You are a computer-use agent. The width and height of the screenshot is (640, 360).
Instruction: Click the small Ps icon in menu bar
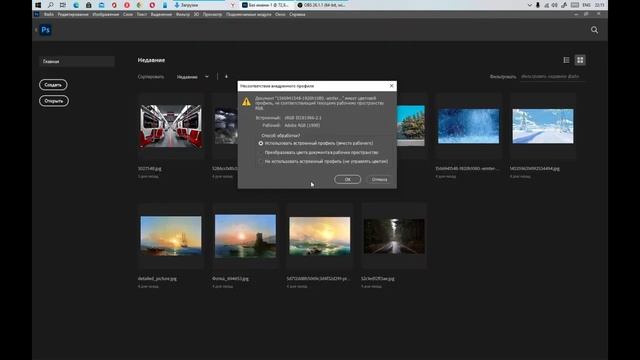37,14
